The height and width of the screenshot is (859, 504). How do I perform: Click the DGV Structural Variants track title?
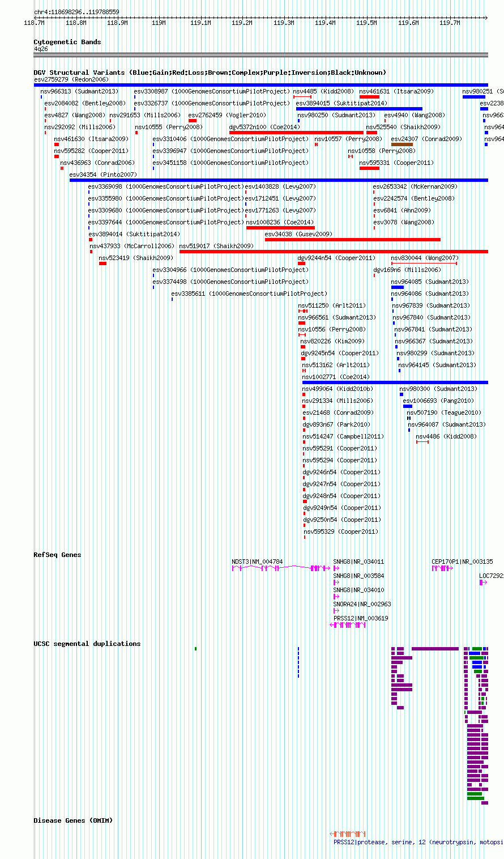[x=210, y=72]
